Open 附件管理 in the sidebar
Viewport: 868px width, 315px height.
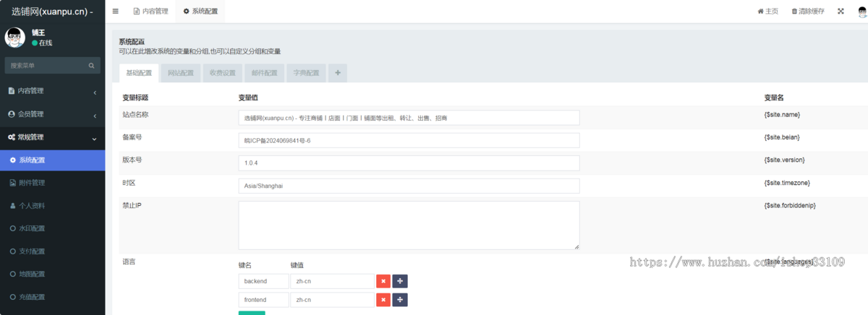52,183
